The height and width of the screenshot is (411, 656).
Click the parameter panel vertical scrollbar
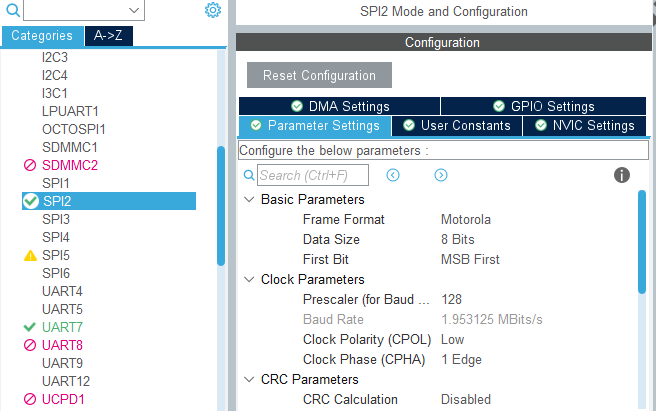[x=642, y=242]
